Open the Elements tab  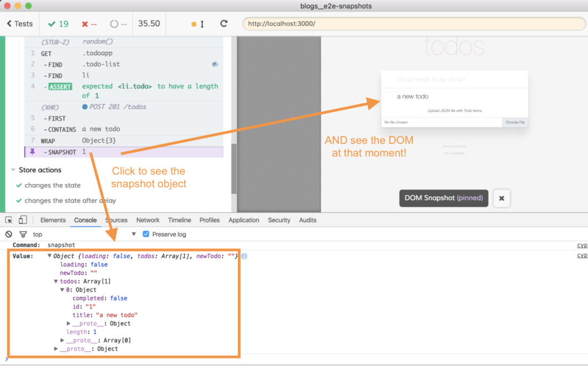point(53,220)
